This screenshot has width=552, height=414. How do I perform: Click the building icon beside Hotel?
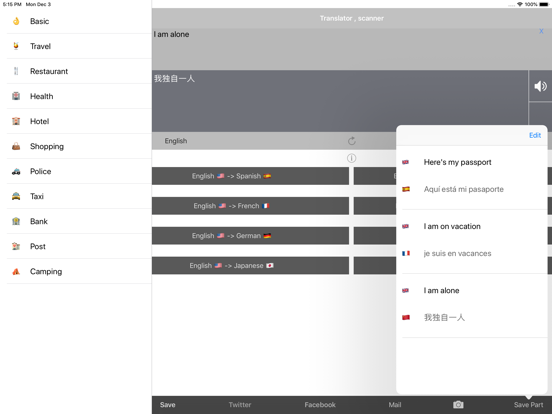point(16,121)
